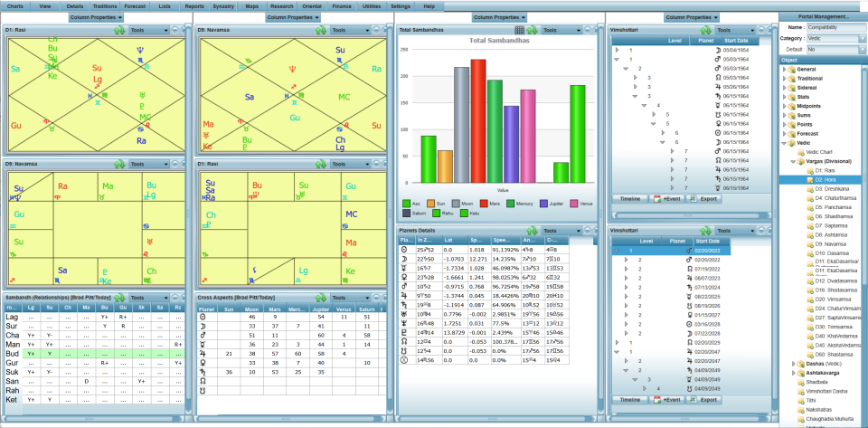Open Tools dropdown in Cross Aspects panel
Viewport: 868px width, 428px height.
pyautogui.click(x=349, y=298)
